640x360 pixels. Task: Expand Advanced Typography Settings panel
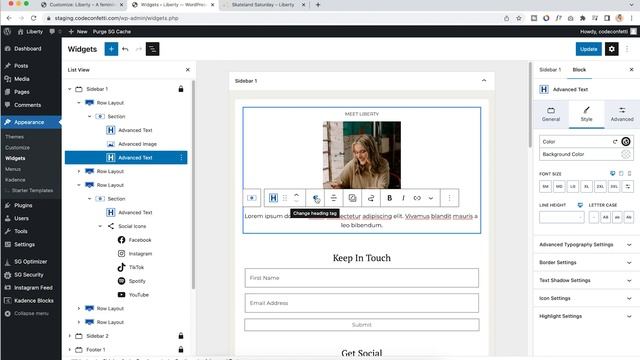(x=586, y=244)
